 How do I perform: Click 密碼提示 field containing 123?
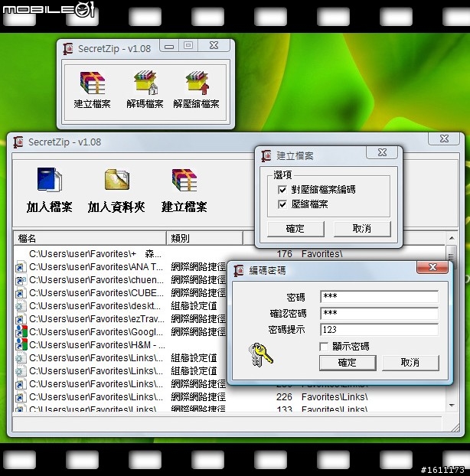click(x=379, y=329)
